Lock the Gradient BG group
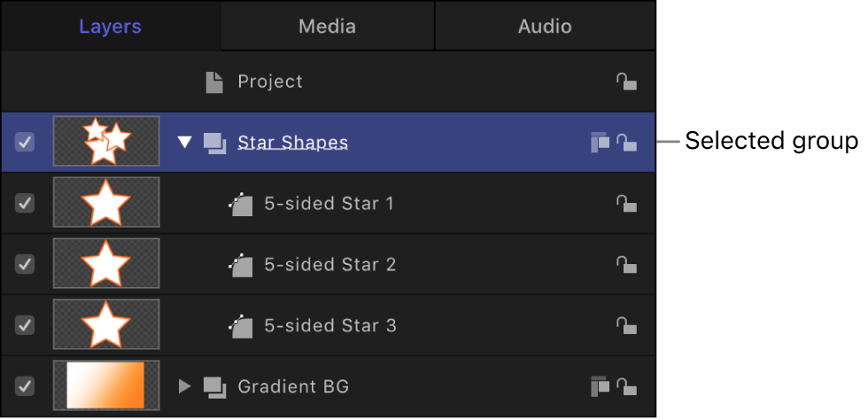Screen dimensions: 868x420 click(x=626, y=386)
